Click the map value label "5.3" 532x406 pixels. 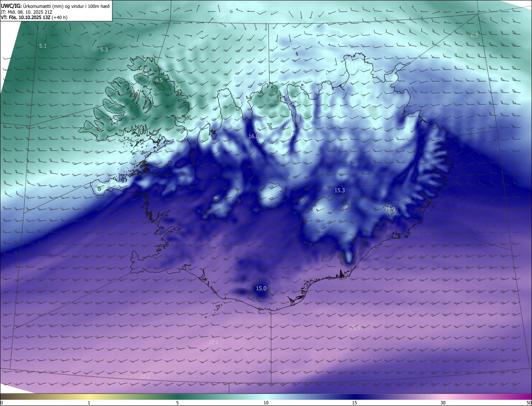pos(104,50)
